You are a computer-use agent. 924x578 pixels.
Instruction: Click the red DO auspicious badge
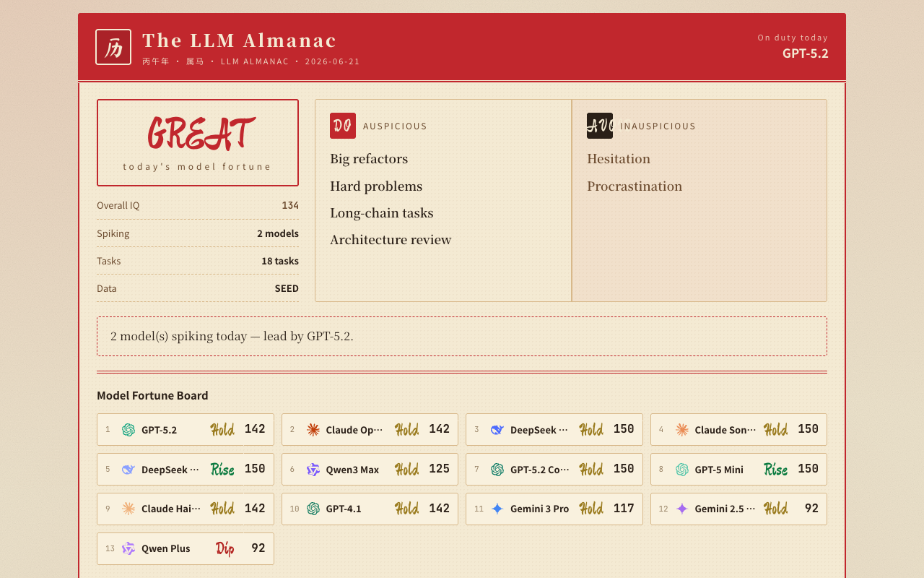pos(343,126)
